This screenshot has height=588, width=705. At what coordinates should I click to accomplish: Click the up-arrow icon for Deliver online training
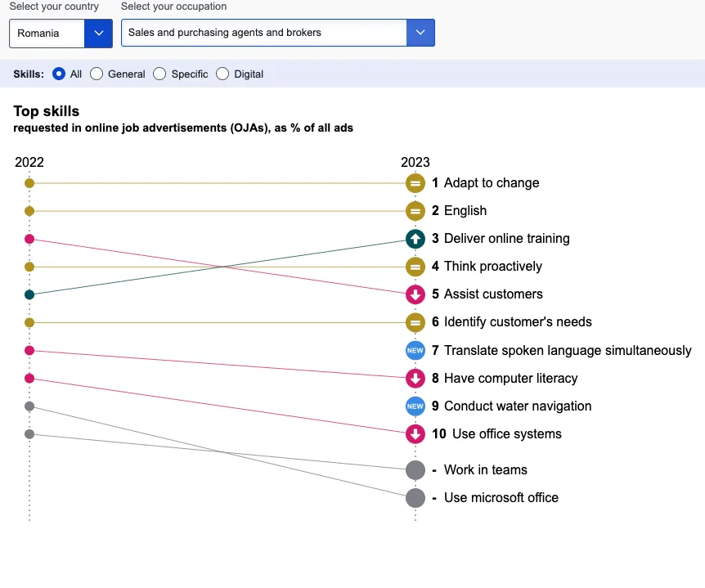click(x=415, y=239)
